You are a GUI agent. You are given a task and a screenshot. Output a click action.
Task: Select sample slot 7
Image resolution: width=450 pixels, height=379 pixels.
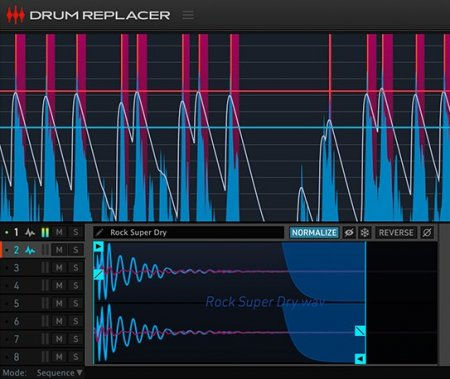pos(16,339)
